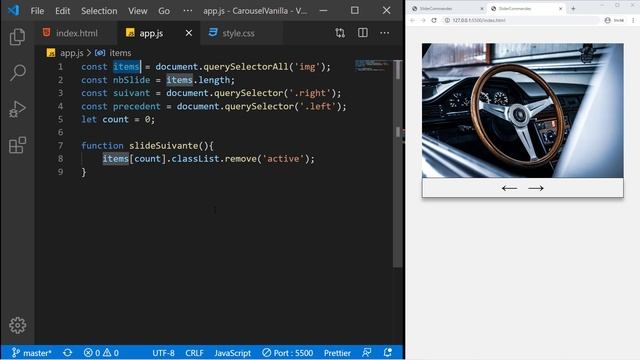Open the Edit menu
The height and width of the screenshot is (360, 640).
62,11
